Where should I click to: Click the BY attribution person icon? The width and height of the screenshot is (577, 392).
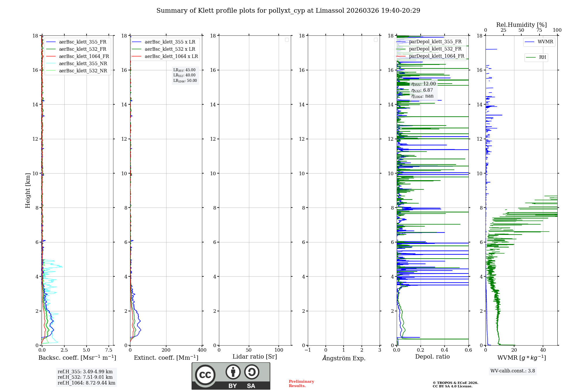tap(233, 372)
